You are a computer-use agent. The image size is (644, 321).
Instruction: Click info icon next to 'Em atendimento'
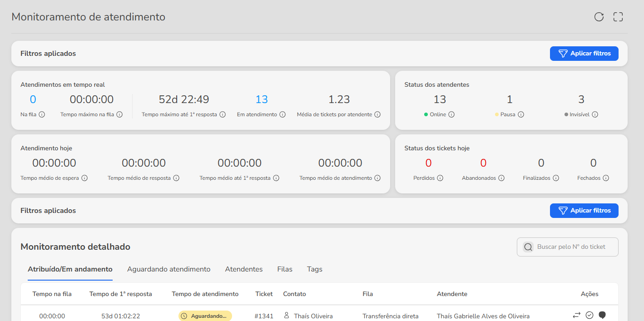[282, 114]
